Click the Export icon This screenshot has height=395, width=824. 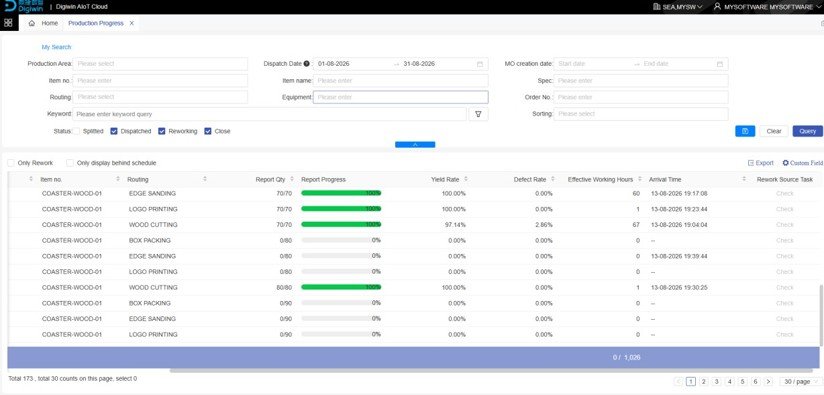click(751, 163)
